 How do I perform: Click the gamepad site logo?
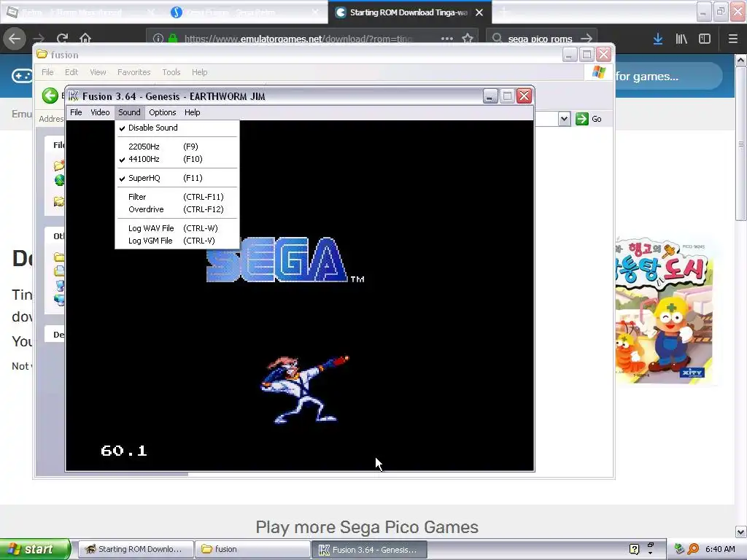22,76
